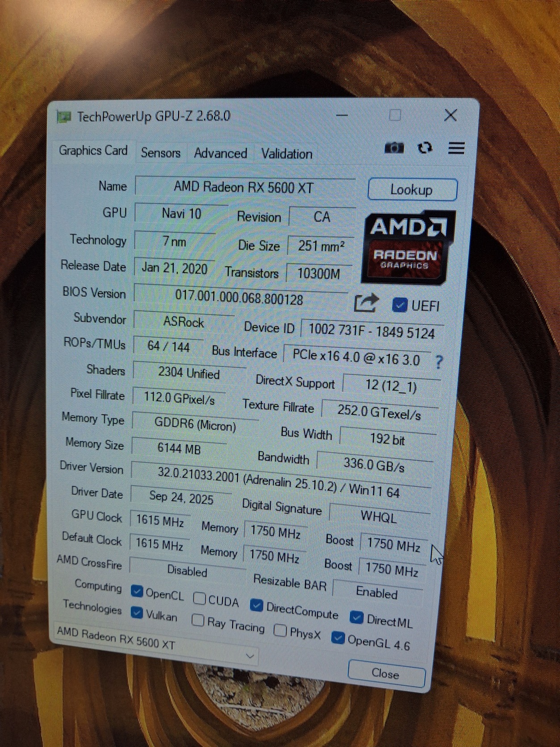
Task: Click the Driver Date Sep 24, 2025
Action: pyautogui.click(x=181, y=498)
